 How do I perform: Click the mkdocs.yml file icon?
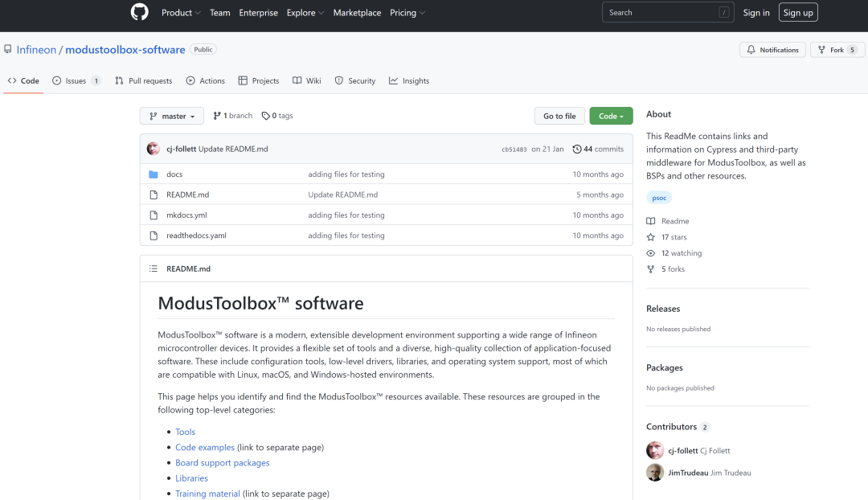[154, 215]
